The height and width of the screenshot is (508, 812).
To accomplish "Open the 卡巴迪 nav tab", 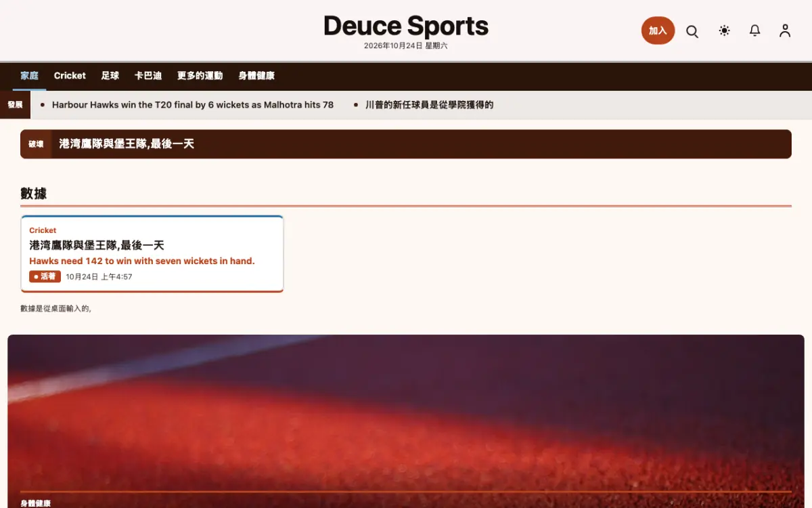I will [148, 76].
